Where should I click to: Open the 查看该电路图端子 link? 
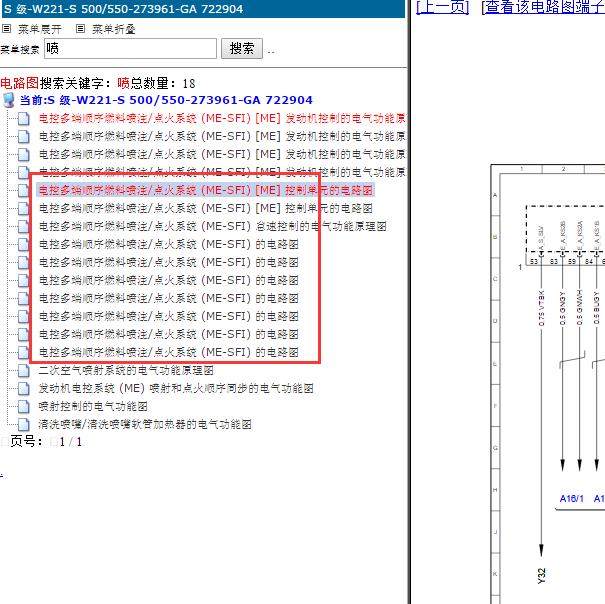click(x=543, y=7)
